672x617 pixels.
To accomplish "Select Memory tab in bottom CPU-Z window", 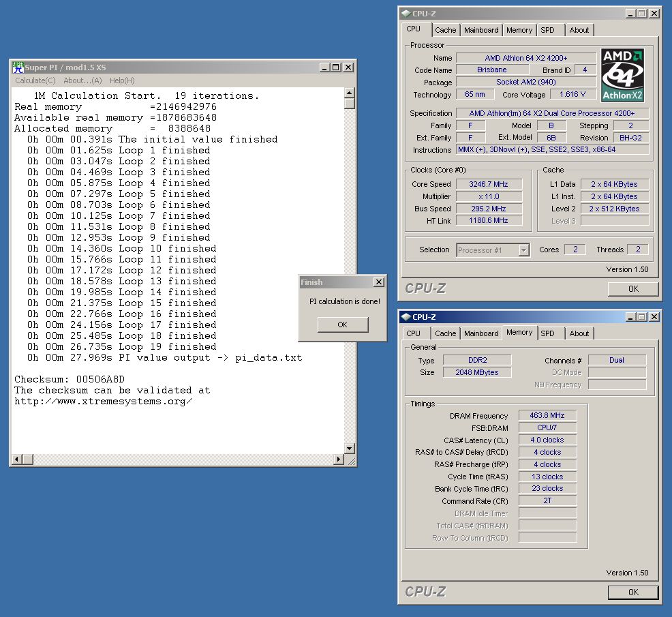I will tap(519, 332).
